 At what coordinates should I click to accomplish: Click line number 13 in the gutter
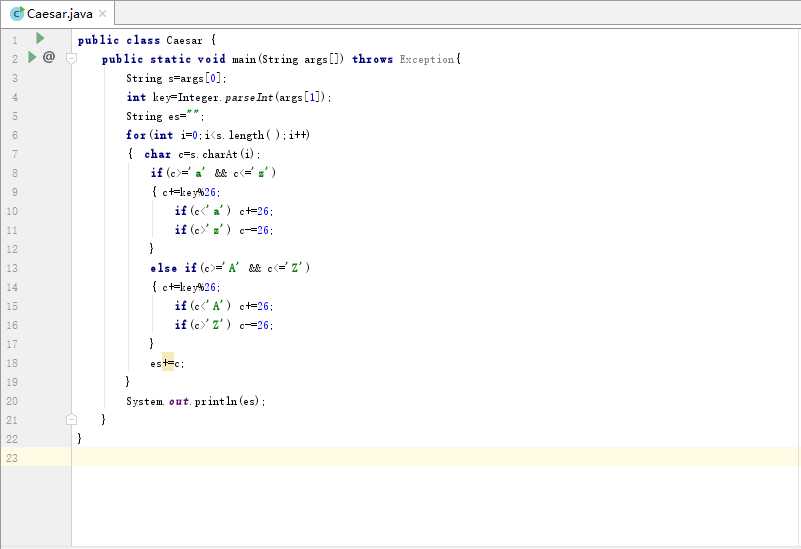(12, 268)
